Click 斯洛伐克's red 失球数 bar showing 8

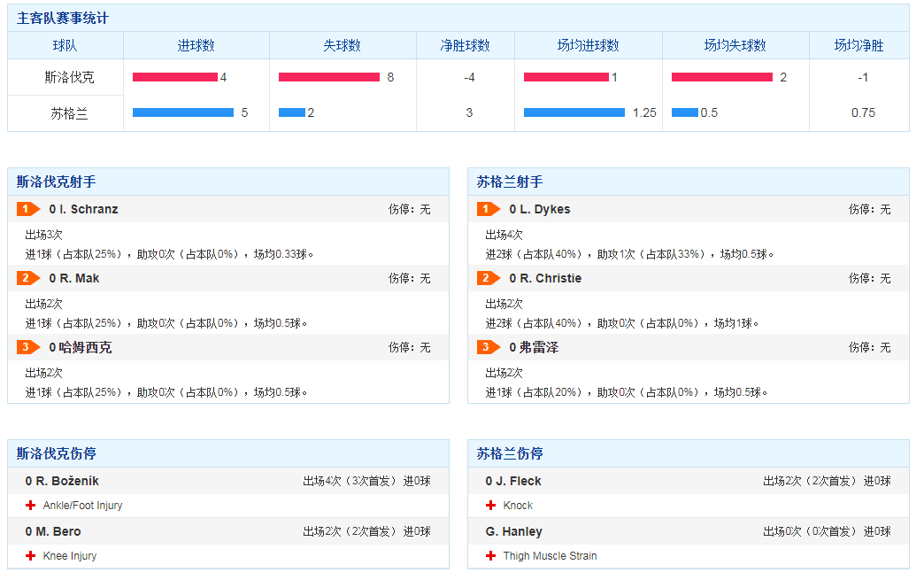pos(328,77)
